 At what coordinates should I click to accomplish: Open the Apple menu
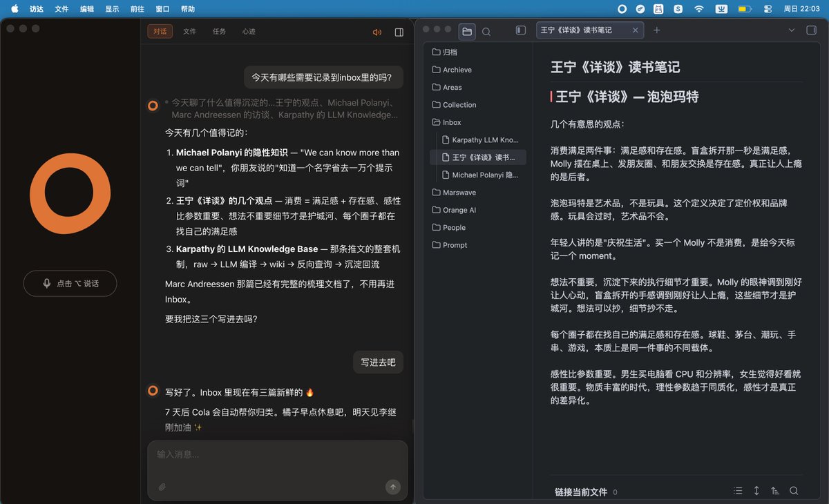click(15, 9)
